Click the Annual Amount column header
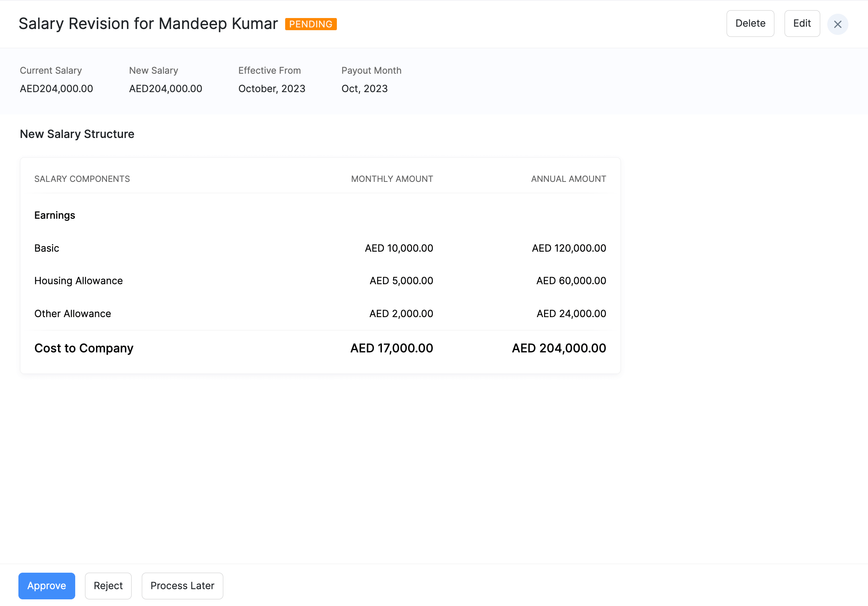This screenshot has width=868, height=606. [x=568, y=179]
